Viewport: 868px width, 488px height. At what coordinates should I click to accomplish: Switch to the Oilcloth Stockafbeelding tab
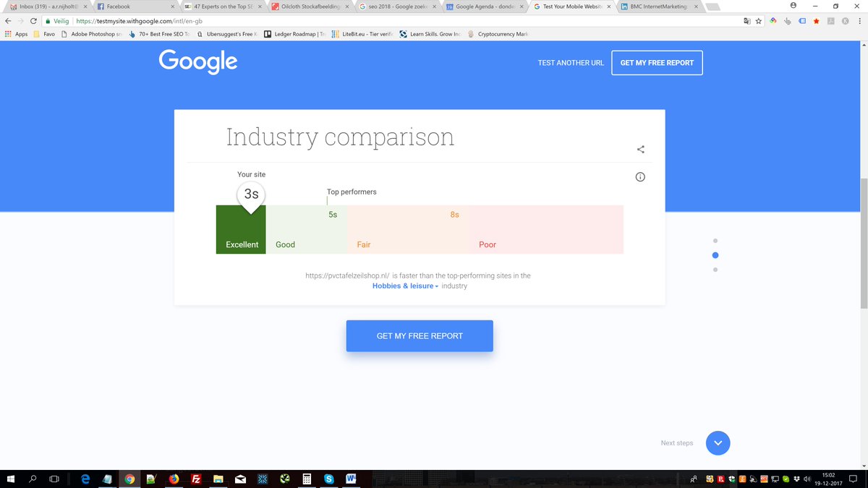coord(311,7)
